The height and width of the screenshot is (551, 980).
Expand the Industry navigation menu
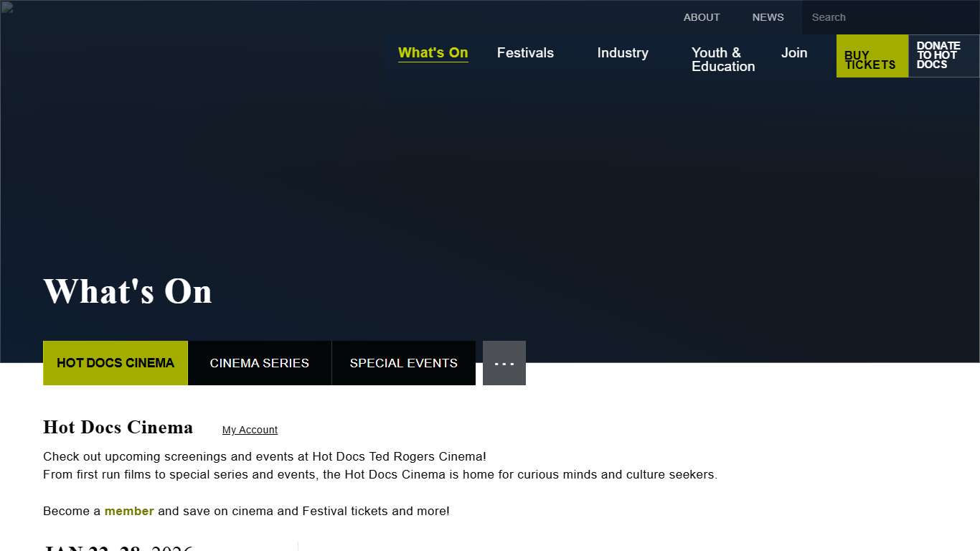click(x=622, y=53)
